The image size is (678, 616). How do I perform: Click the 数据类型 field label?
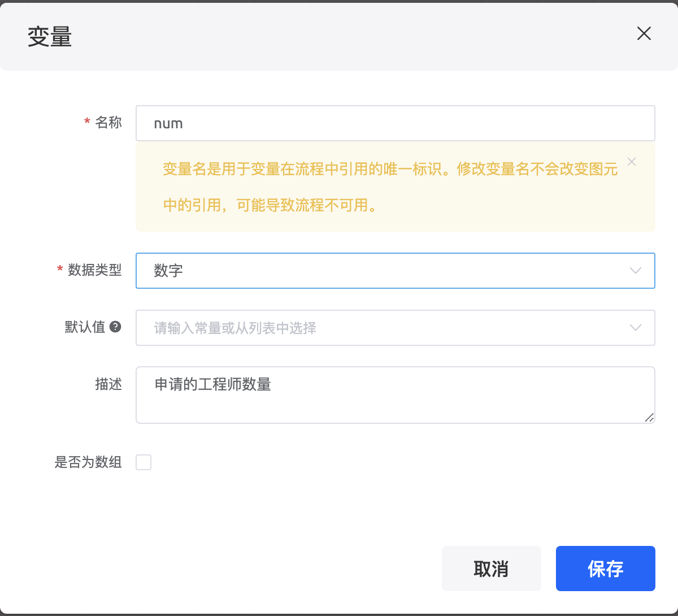pyautogui.click(x=95, y=270)
